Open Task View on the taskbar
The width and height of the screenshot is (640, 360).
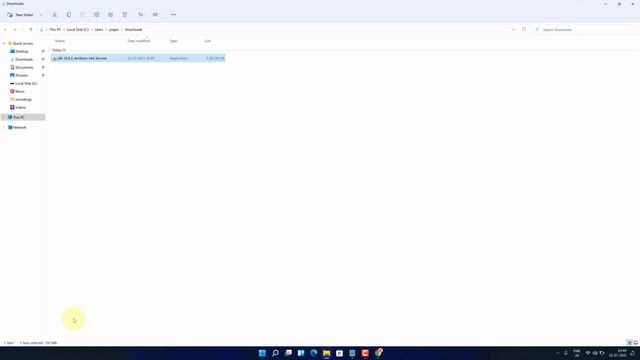click(288, 353)
